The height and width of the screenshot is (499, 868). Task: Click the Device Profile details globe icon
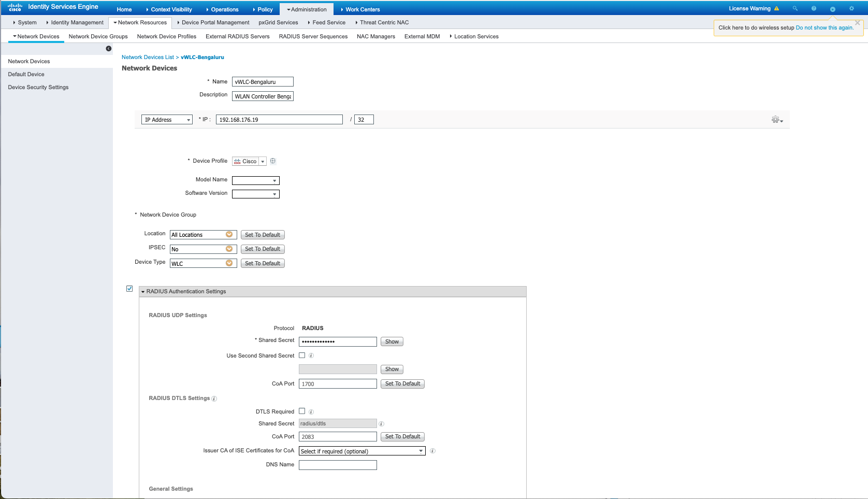[x=273, y=161]
